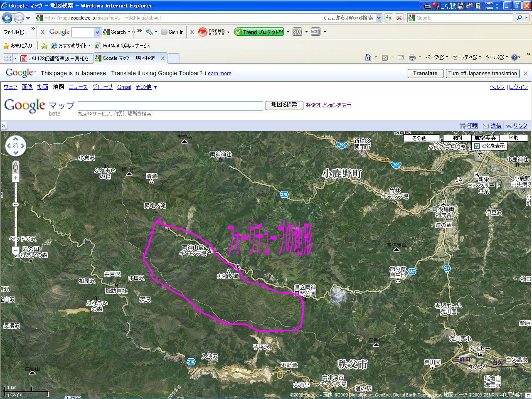
Task: Open the その他... map options dropdown
Action: tap(422, 138)
